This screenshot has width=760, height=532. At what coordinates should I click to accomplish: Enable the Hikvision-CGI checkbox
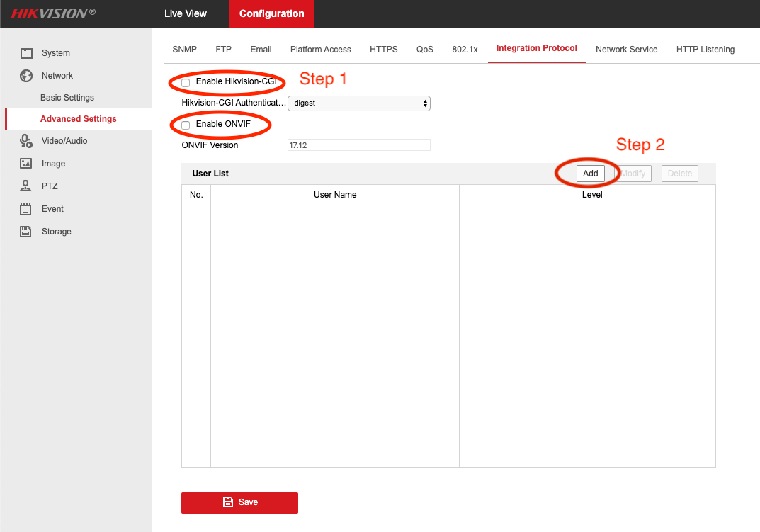(186, 83)
